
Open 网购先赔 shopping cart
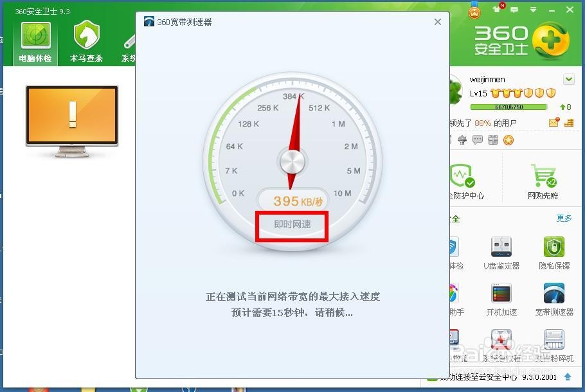543,182
